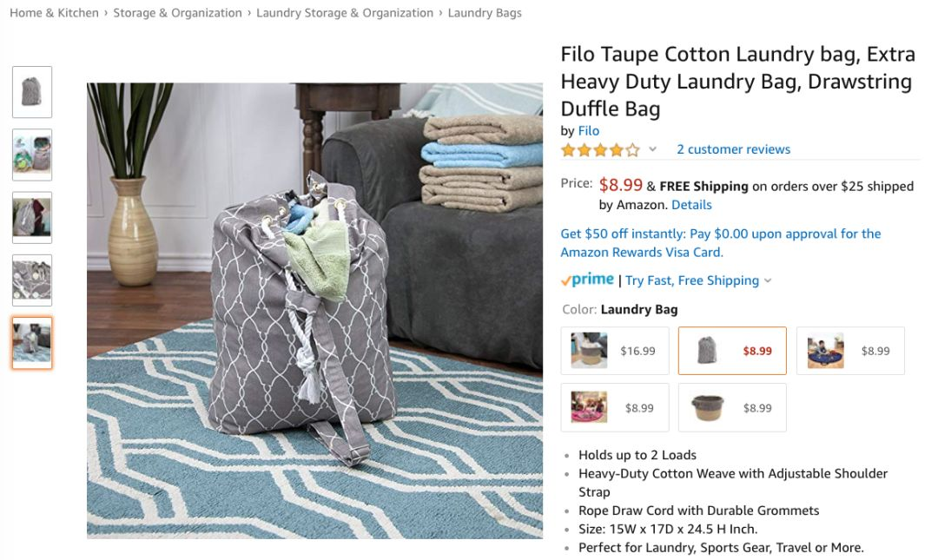Expand the star rating breakdown arrow
The image size is (938, 560).
[x=652, y=149]
